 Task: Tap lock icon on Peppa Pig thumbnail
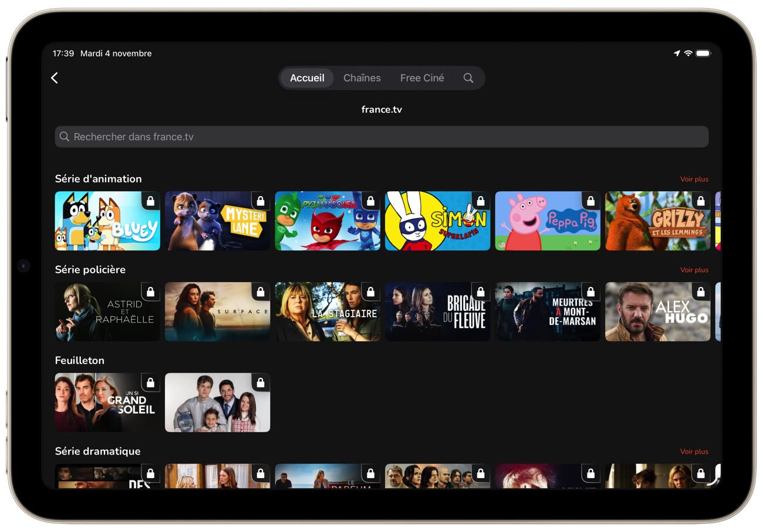click(x=590, y=201)
